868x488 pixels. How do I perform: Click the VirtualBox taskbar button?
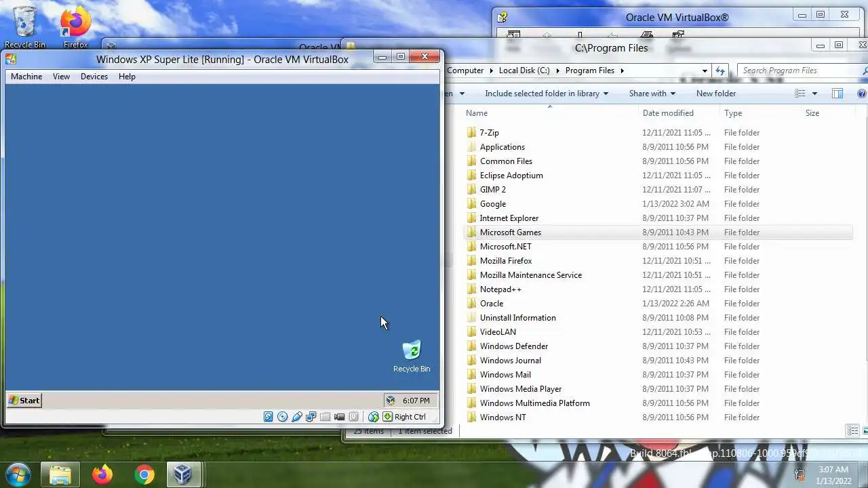(182, 474)
